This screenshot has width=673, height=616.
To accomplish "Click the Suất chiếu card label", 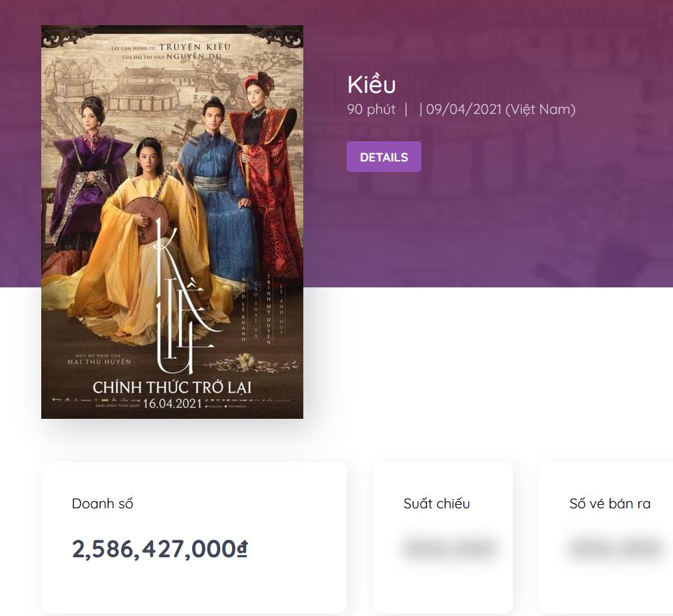I will click(436, 503).
